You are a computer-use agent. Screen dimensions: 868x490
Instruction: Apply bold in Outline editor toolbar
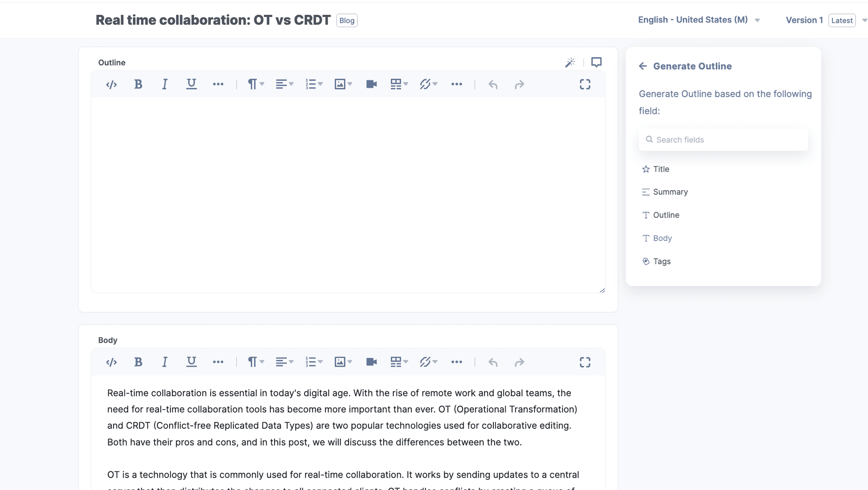click(138, 85)
